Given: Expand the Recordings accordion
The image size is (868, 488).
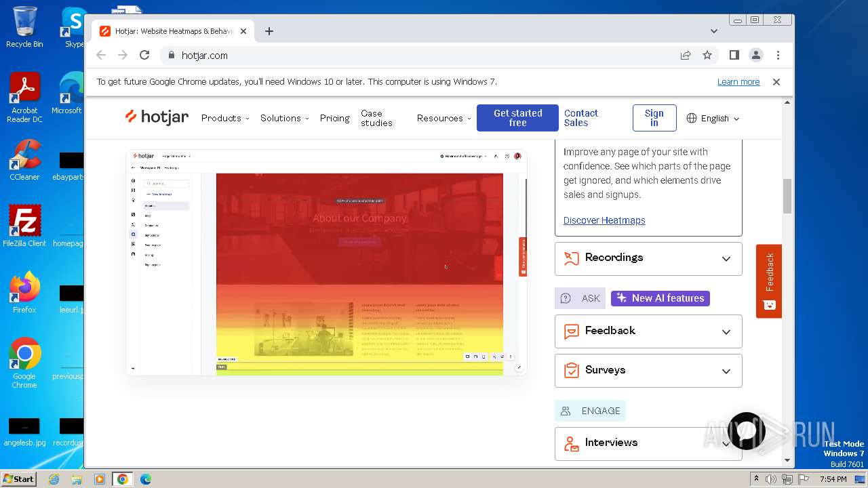Looking at the screenshot, I should [x=648, y=258].
